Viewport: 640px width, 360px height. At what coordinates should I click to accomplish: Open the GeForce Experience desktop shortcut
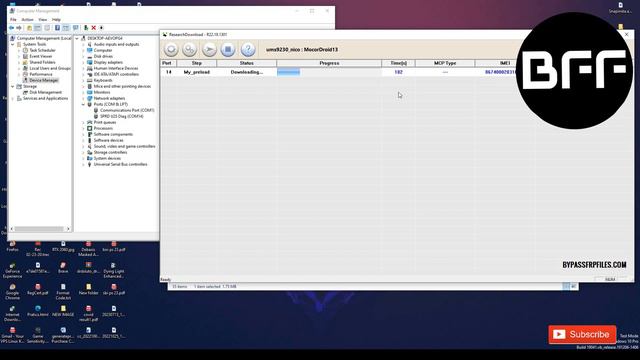pos(12,271)
